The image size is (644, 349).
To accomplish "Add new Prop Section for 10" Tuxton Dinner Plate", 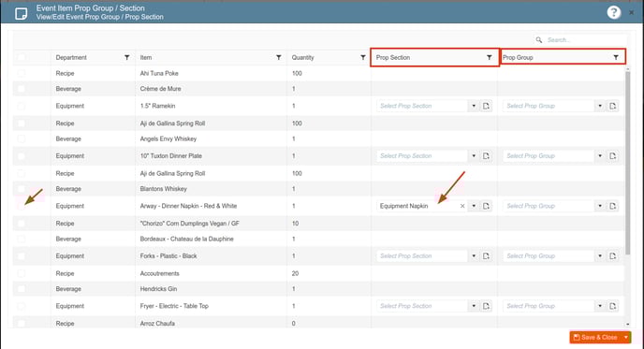I will click(487, 156).
